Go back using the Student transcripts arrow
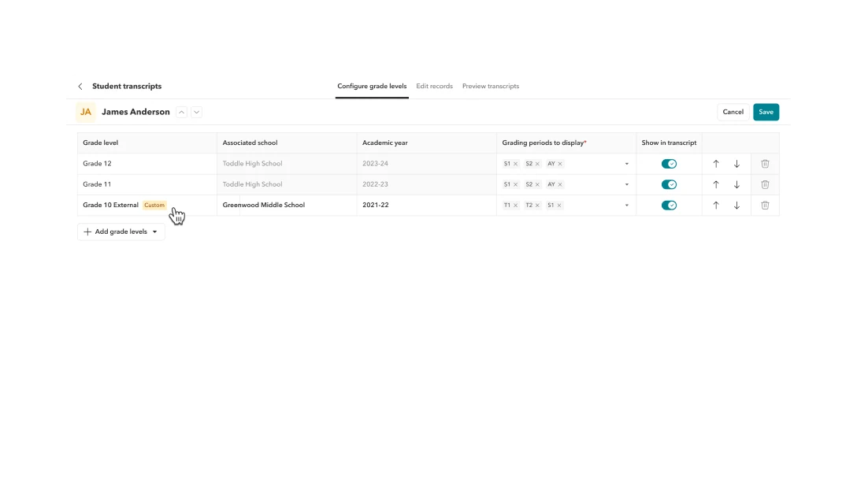Viewport: 857px width, 504px height. pyautogui.click(x=80, y=87)
